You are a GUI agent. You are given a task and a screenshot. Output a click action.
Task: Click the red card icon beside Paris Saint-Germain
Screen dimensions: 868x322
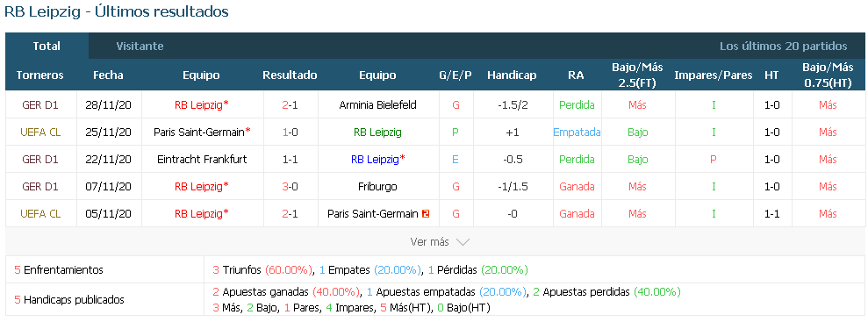tap(425, 214)
